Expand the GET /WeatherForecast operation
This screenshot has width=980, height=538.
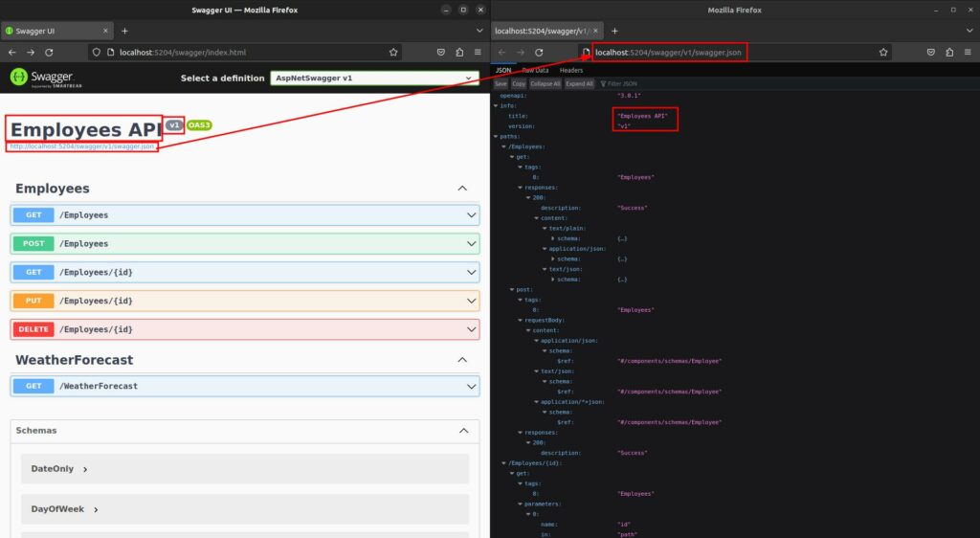point(245,386)
